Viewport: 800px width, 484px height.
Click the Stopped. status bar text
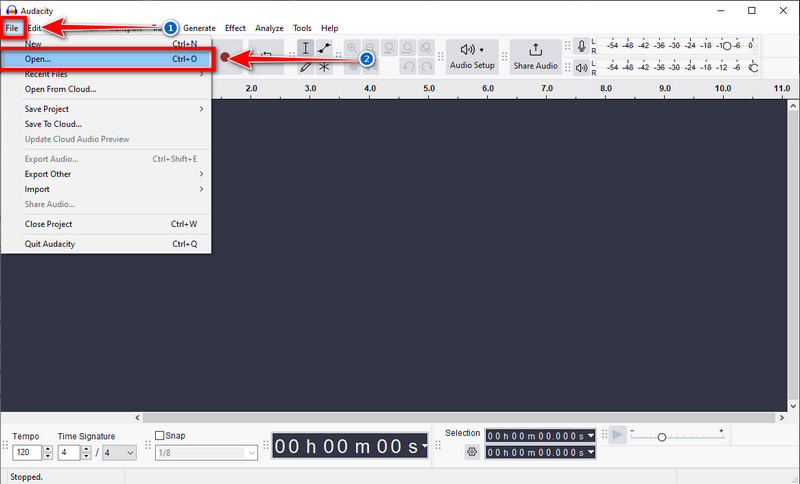coord(27,477)
